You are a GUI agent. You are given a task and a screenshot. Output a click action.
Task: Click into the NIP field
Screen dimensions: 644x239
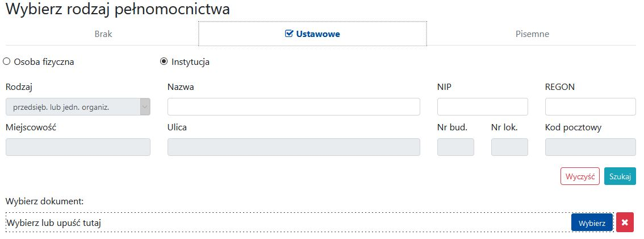pos(482,107)
